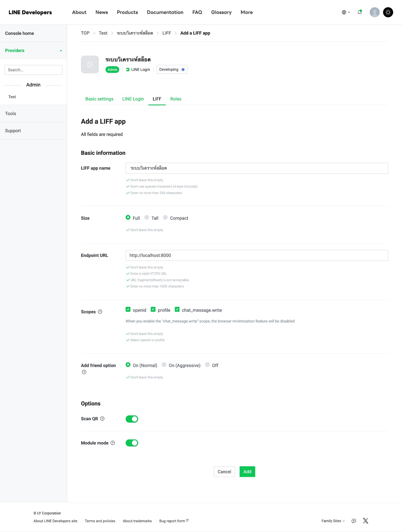Viewport: 402px width, 532px height.
Task: Click the Scan QR help icon
Action: (x=102, y=419)
